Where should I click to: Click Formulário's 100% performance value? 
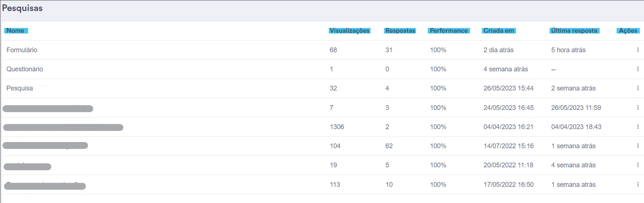click(438, 50)
